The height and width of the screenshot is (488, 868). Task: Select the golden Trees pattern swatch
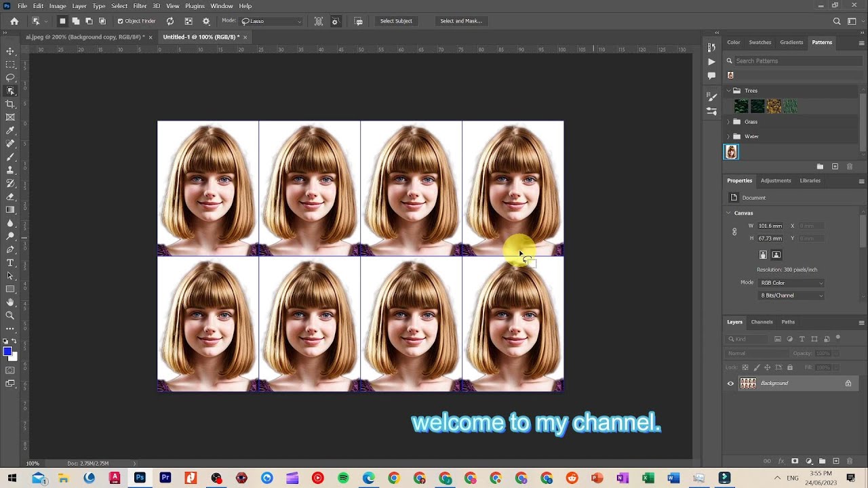click(x=774, y=106)
